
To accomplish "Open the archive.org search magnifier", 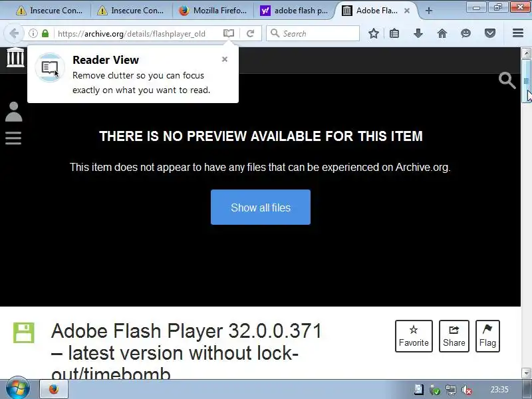I will [x=507, y=80].
